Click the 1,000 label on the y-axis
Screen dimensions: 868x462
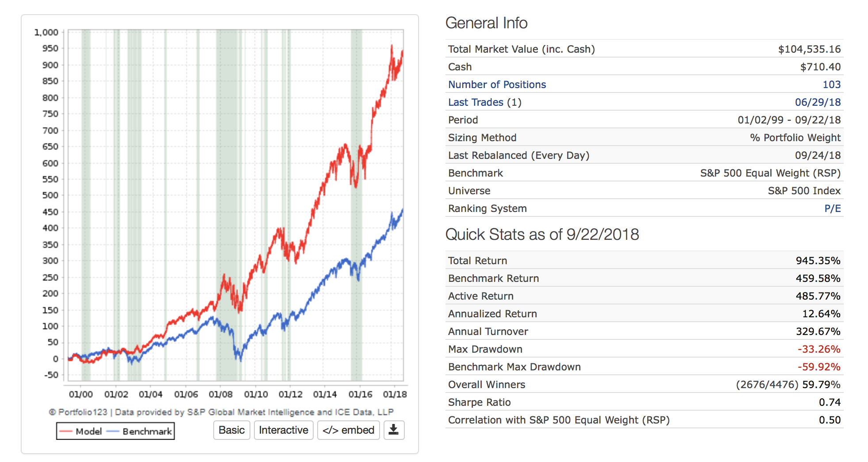coord(46,32)
